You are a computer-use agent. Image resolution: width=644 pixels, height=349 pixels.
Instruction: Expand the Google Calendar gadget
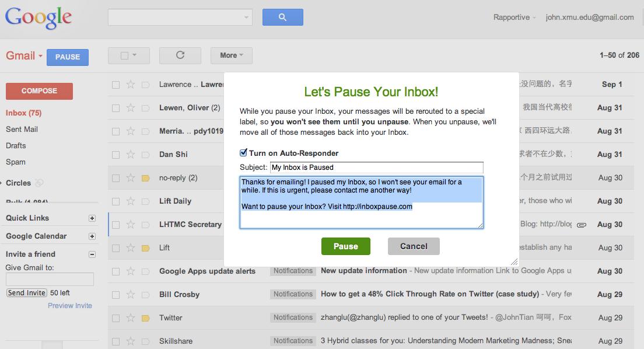[x=92, y=236]
